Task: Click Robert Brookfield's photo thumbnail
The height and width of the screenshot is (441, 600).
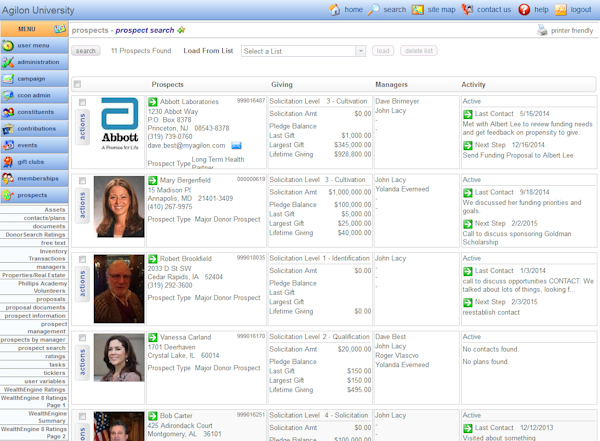Action: pyautogui.click(x=119, y=289)
